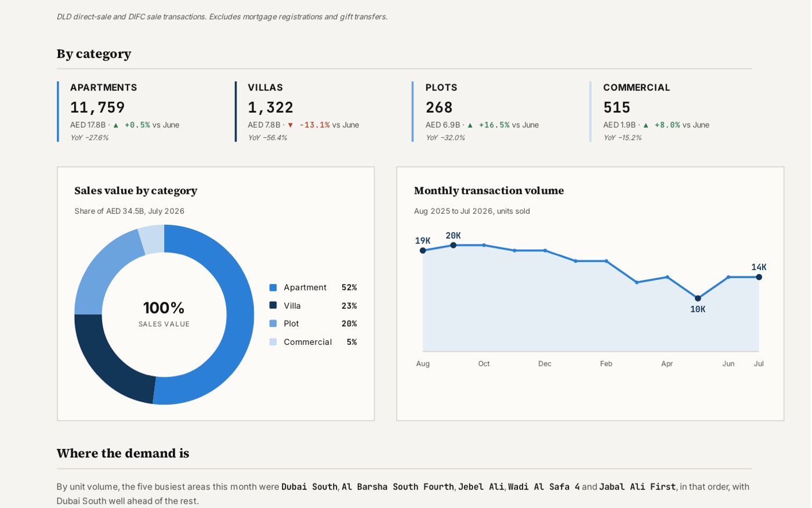Click the bold "Dubai South" area name
The width and height of the screenshot is (812, 508).
(309, 487)
